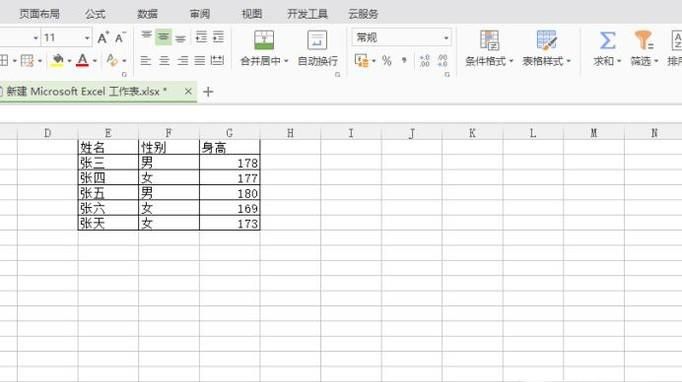Switch to the 审阅 ribbon tab
This screenshot has width=682, height=382.
(x=200, y=14)
